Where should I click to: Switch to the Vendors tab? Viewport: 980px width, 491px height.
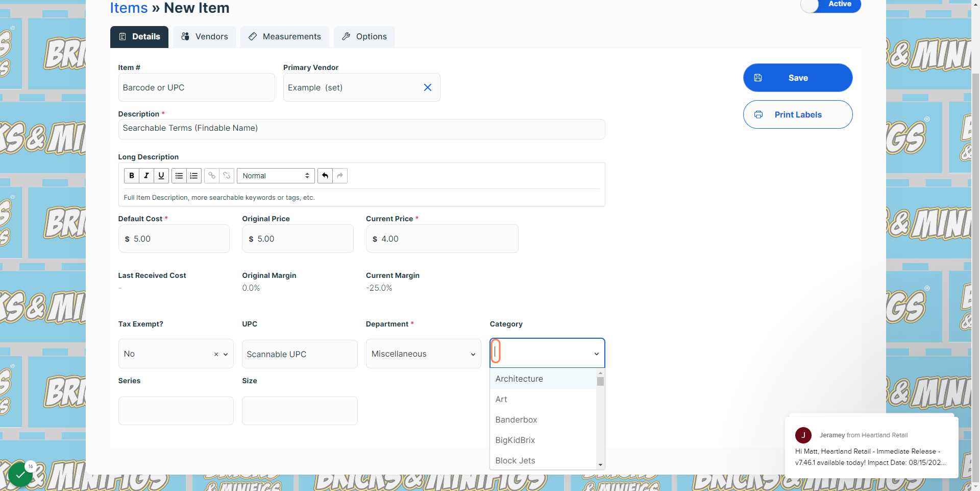pyautogui.click(x=205, y=37)
